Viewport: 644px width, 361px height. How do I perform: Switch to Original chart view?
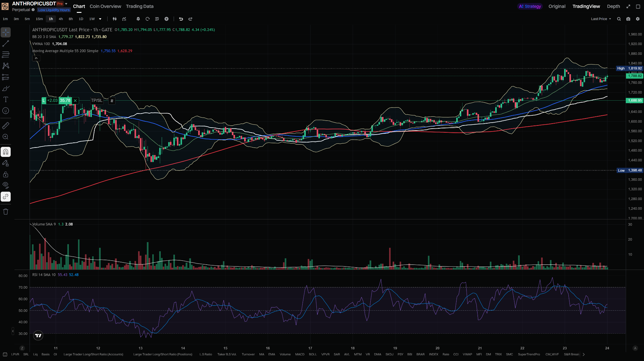coord(557,6)
